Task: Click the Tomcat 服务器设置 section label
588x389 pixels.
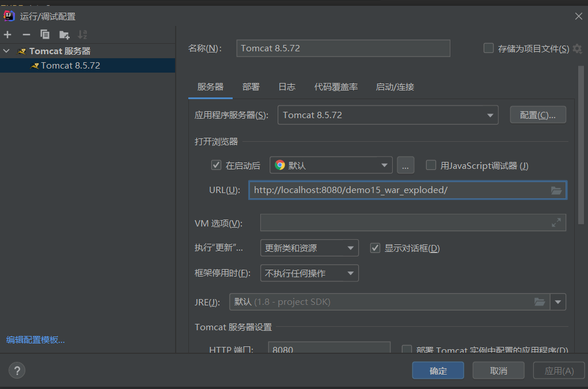Action: click(x=233, y=327)
